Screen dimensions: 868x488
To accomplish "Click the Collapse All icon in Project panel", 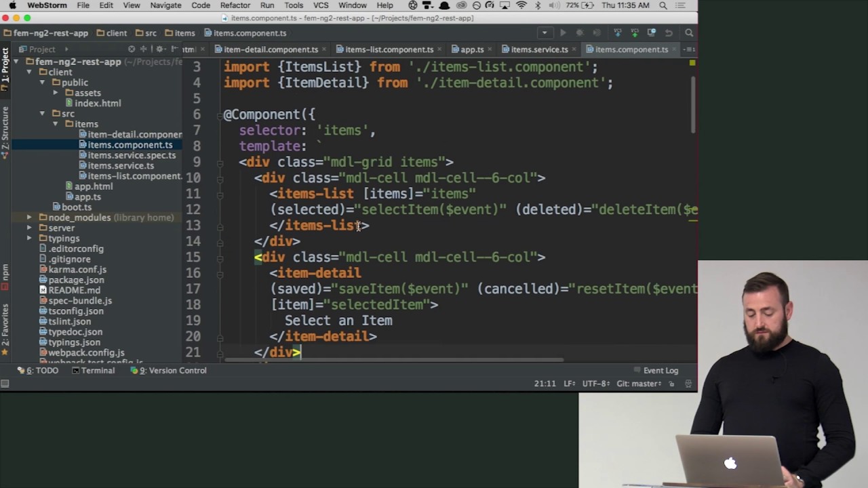I will tap(144, 49).
